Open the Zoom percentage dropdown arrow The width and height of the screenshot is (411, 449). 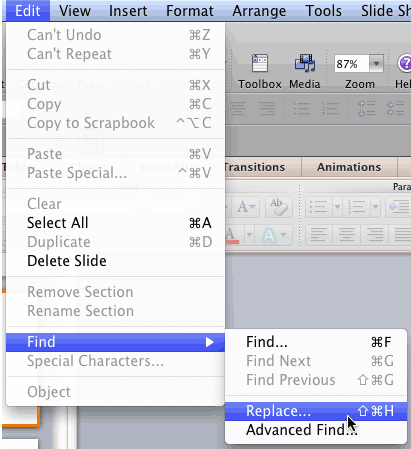point(376,63)
